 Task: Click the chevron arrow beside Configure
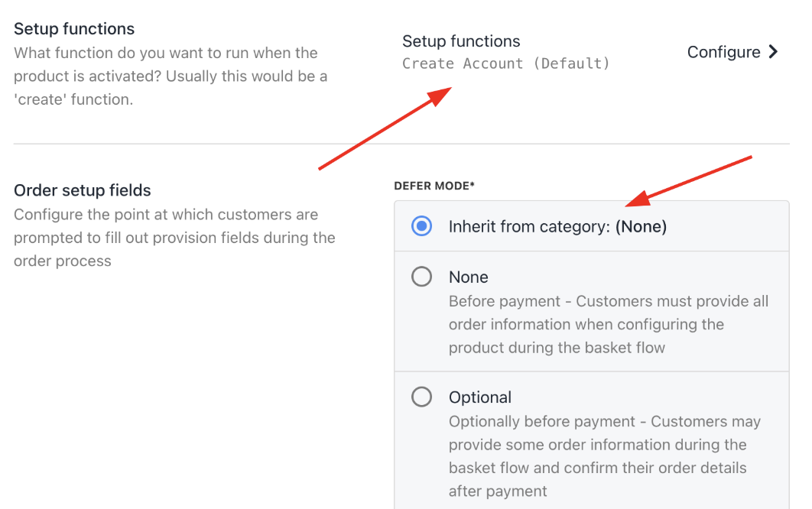point(773,52)
